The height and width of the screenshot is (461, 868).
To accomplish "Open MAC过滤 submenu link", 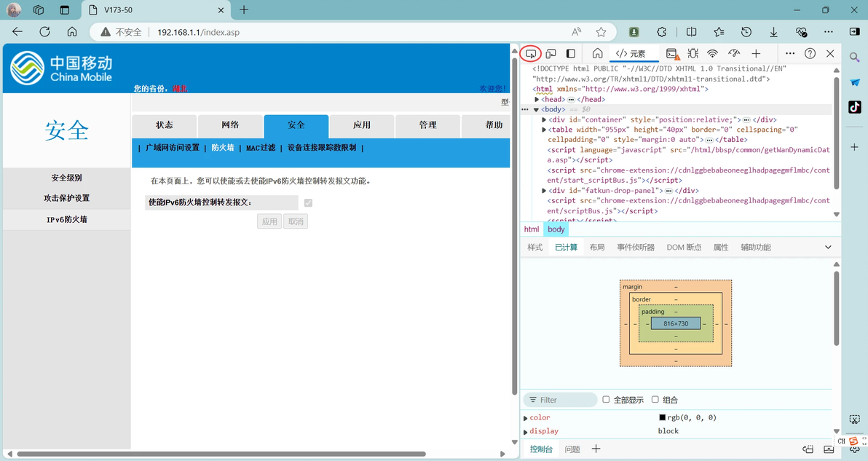I will click(x=261, y=148).
